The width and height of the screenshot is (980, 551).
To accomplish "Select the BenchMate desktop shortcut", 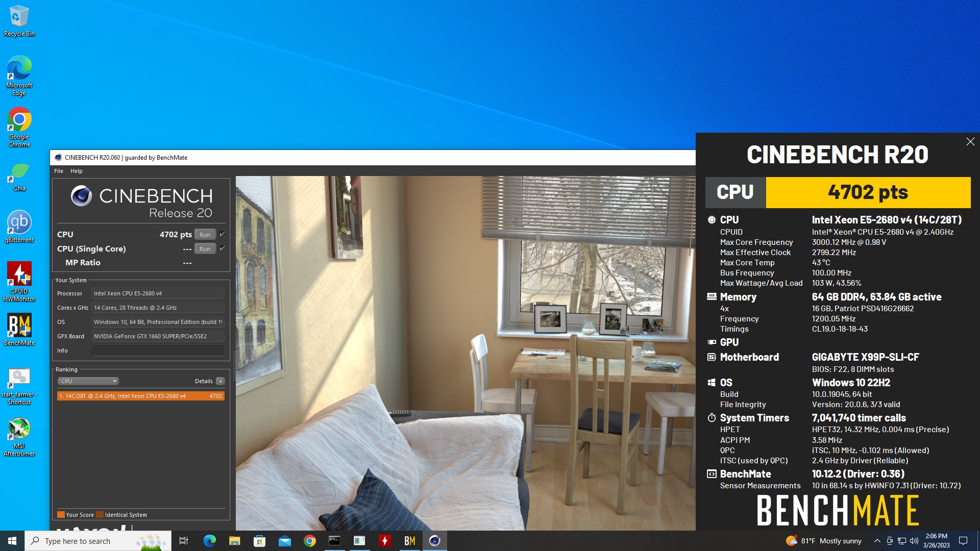I will click(19, 329).
